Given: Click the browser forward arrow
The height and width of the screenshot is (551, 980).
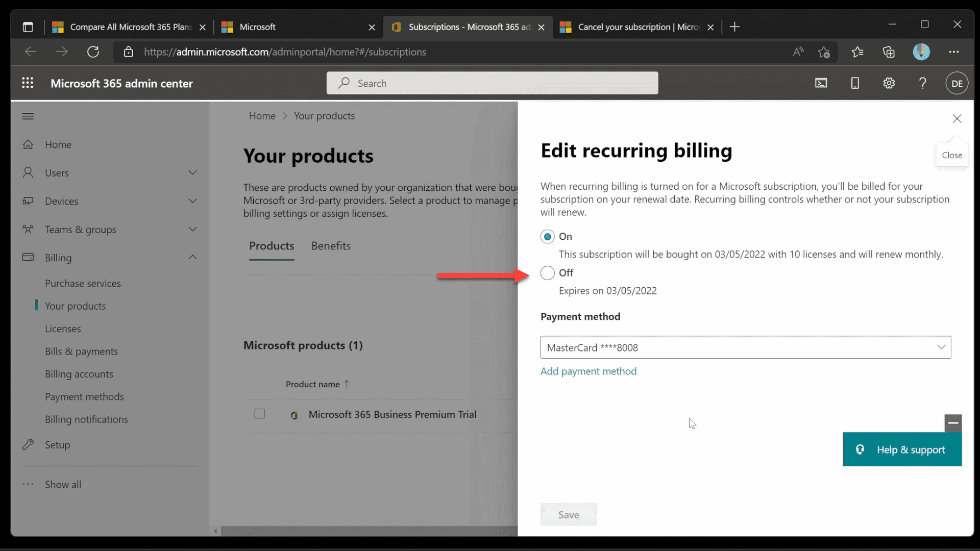Looking at the screenshot, I should (62, 52).
